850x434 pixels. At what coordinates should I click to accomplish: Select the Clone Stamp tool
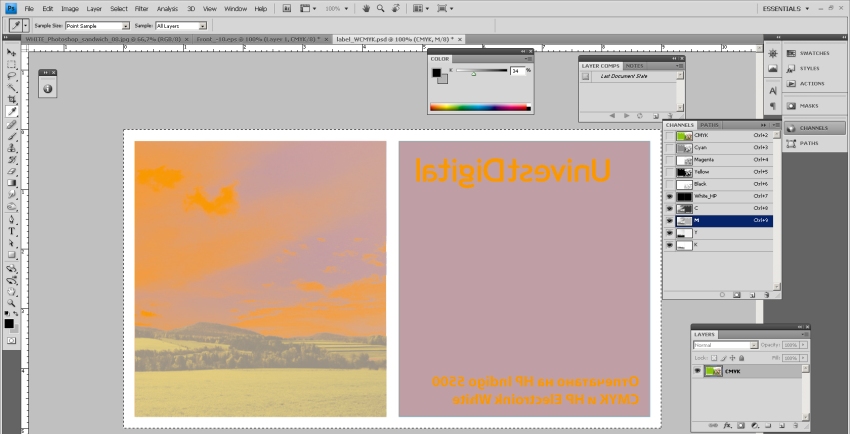click(11, 148)
